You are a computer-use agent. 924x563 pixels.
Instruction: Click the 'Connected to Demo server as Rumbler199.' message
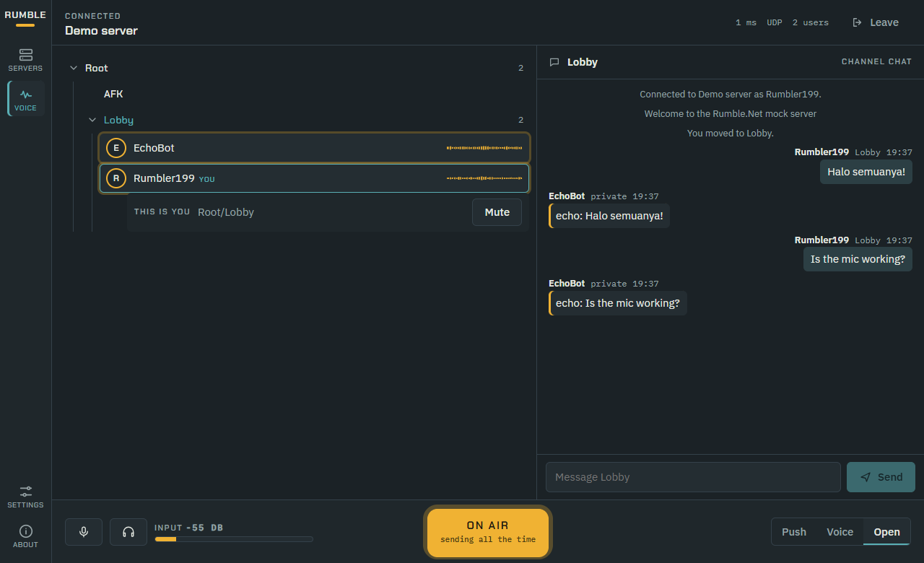pos(731,95)
